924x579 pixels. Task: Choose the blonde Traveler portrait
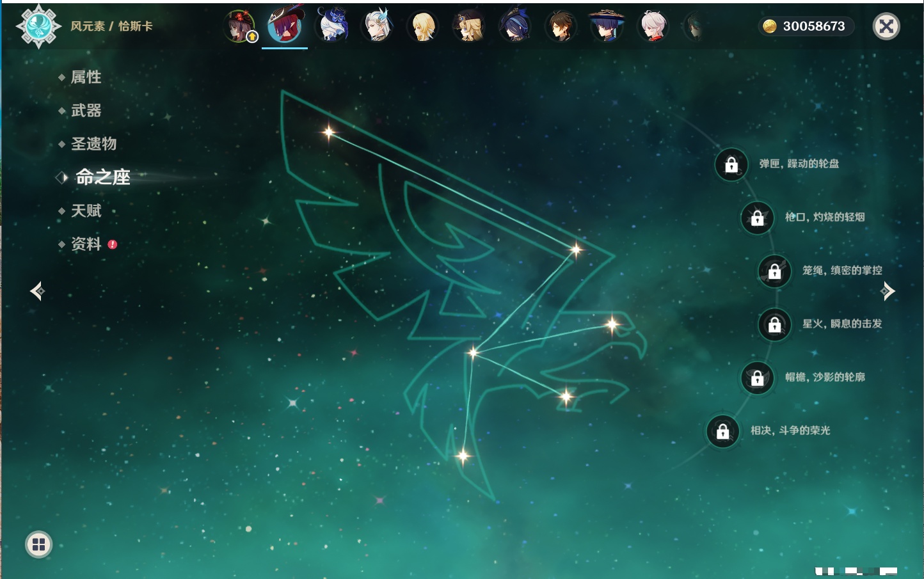click(x=423, y=26)
